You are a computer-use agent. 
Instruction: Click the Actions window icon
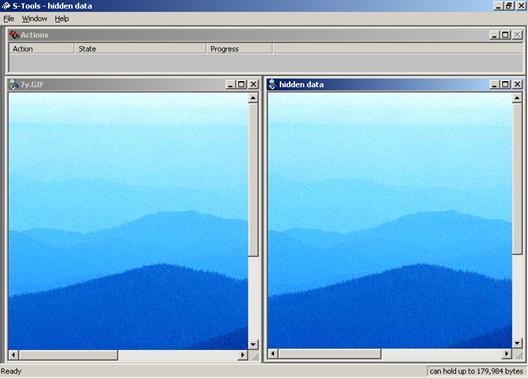pyautogui.click(x=14, y=35)
